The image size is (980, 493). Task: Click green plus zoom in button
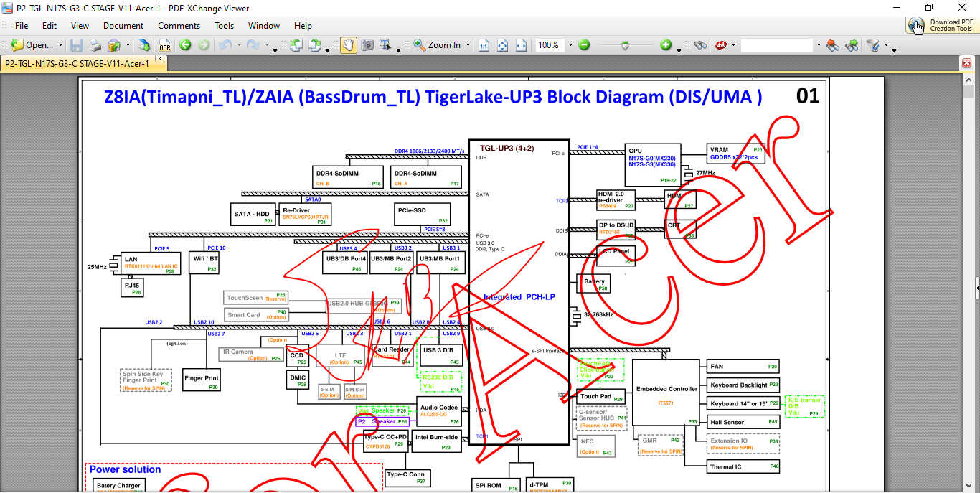[x=666, y=45]
